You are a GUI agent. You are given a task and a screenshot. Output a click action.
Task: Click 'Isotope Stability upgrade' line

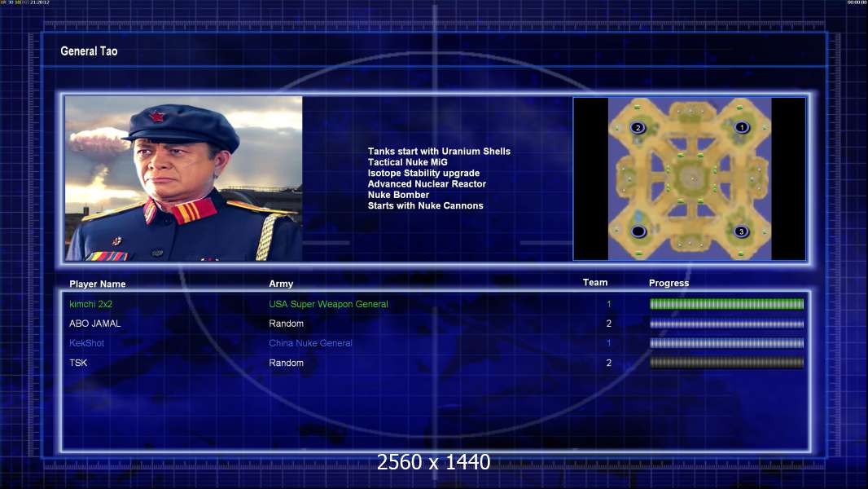click(x=423, y=174)
